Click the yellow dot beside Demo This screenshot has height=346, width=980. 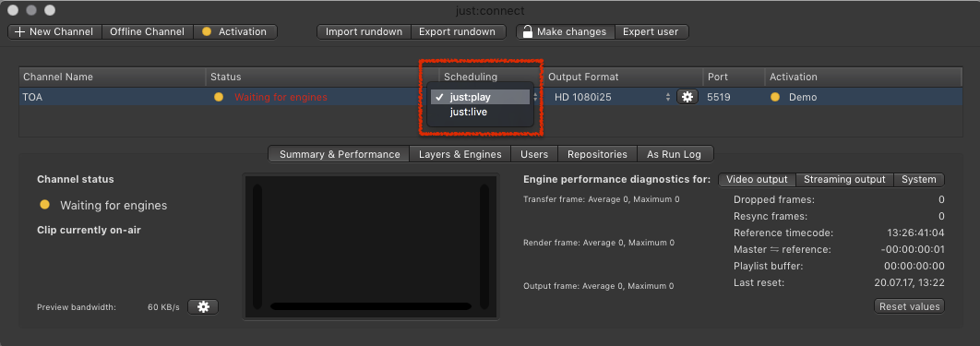(x=775, y=97)
